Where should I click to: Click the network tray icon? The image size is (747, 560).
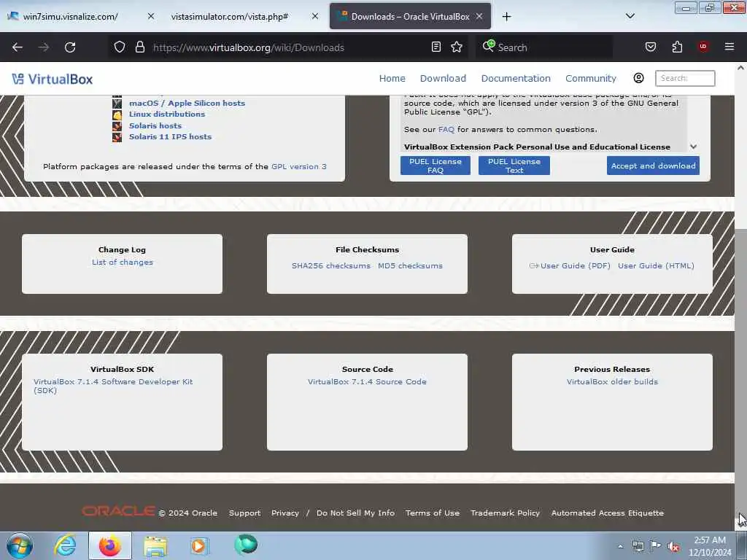pos(638,546)
